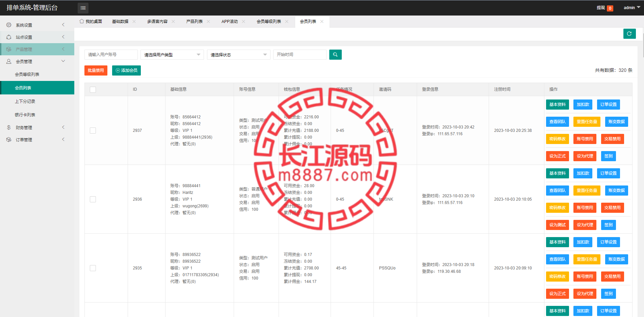The height and width of the screenshot is (317, 644).
Task: Expand the 产品管理 sidebar menu
Action: [37, 49]
